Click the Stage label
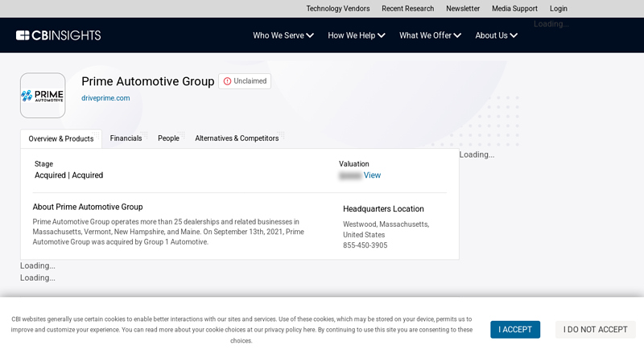644x362 pixels. pos(43,164)
